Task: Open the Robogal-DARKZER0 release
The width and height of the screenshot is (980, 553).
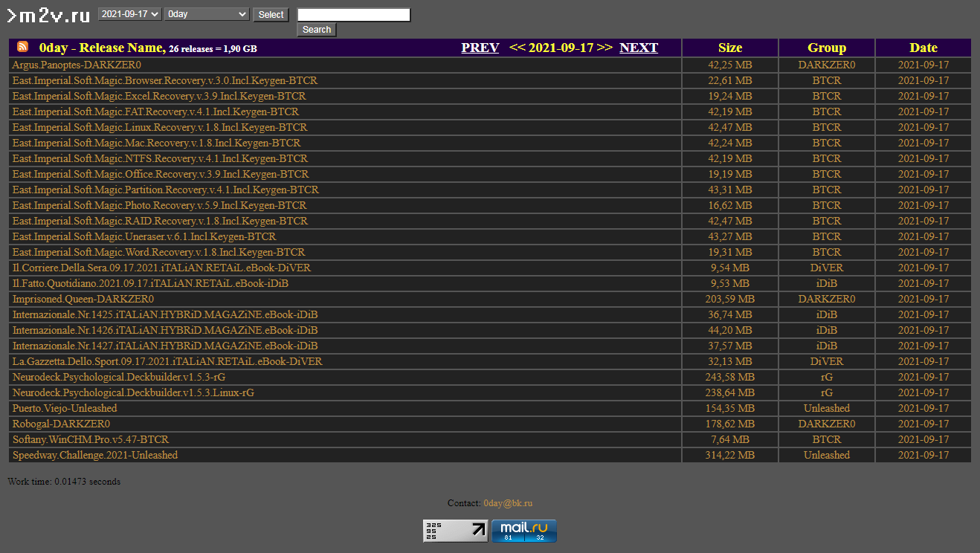Action: tap(61, 424)
